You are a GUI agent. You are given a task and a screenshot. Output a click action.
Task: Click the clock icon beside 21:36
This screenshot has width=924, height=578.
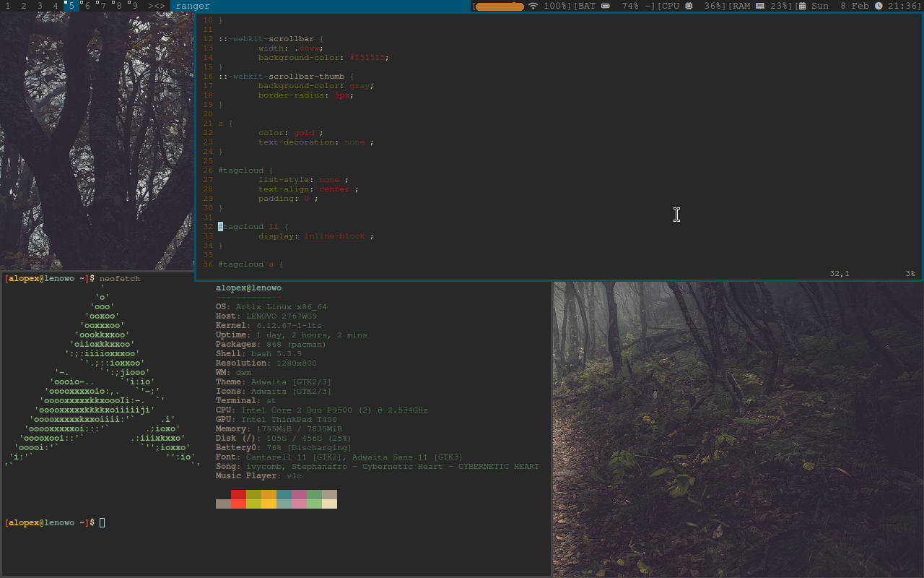point(879,6)
